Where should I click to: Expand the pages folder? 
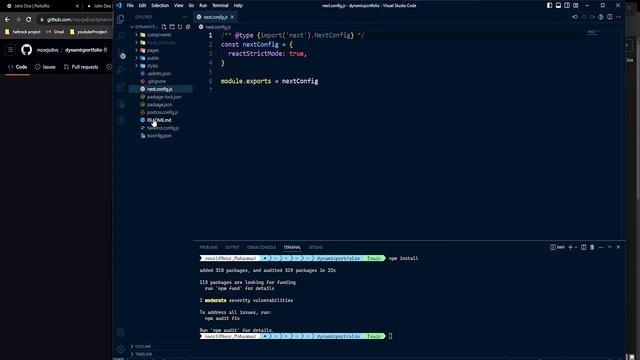tap(153, 50)
